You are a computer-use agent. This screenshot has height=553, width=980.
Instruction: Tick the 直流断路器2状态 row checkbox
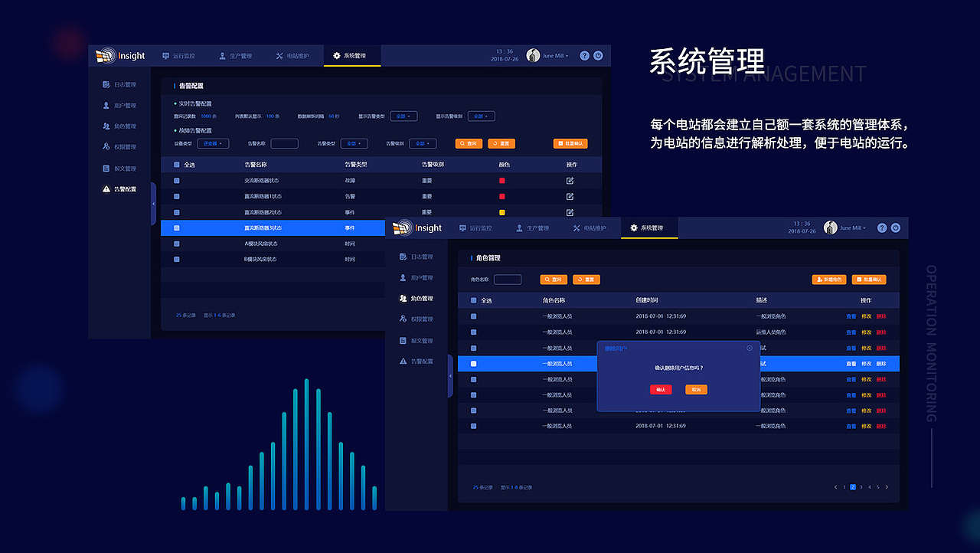177,212
